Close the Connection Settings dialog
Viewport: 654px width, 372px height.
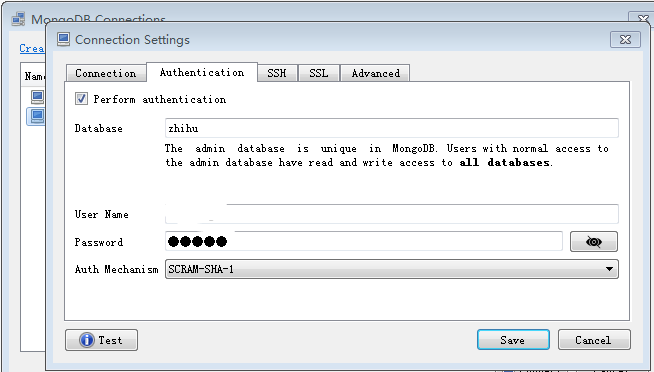[625, 40]
